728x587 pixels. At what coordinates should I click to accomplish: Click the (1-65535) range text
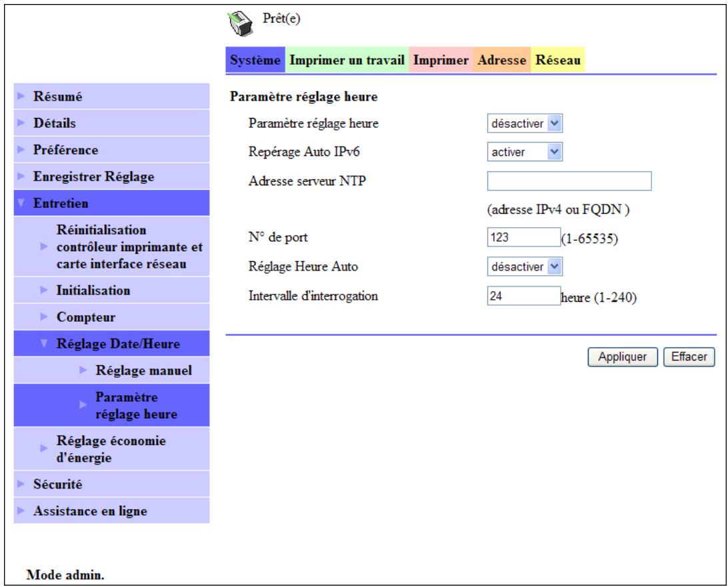pyautogui.click(x=589, y=239)
